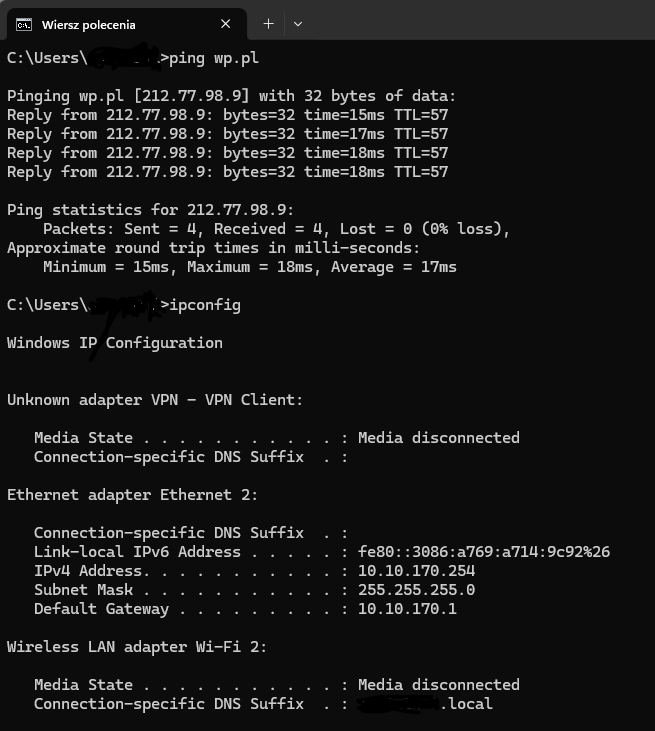
Task: Click the 'Ping statistics for 212.77.98.9' line
Action: coord(151,210)
